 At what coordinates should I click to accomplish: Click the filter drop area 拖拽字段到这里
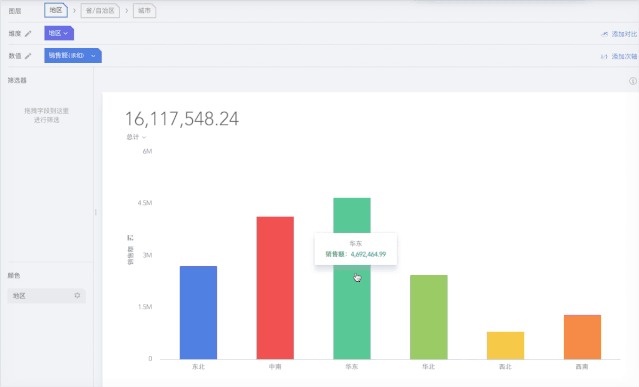[x=46, y=115]
